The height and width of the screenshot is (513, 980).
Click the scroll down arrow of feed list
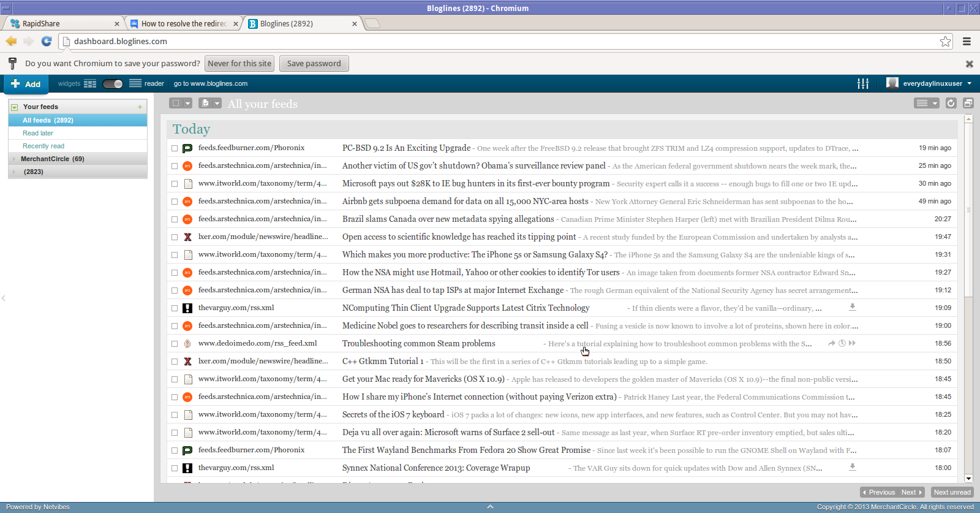tap(968, 479)
